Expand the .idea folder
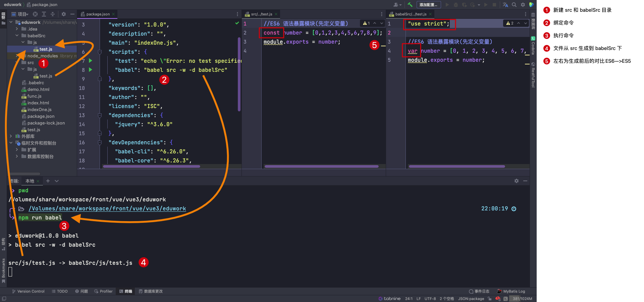644x302 pixels. click(17, 29)
